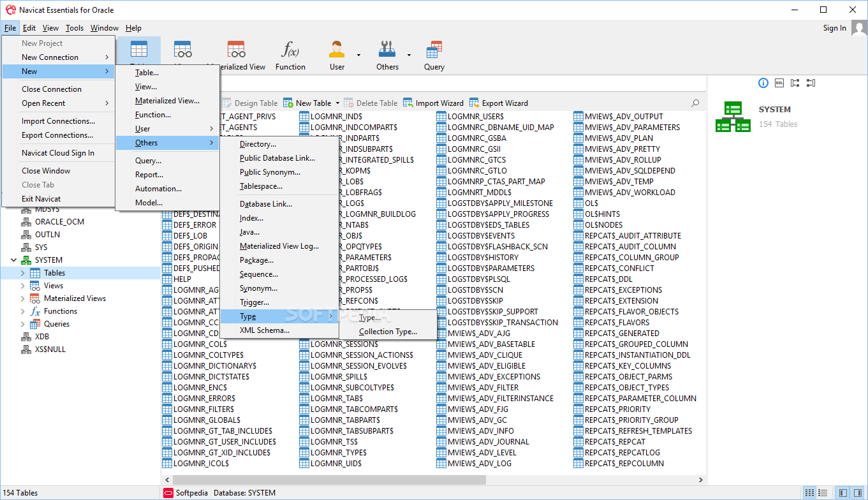Choose Navicat Cloud Sign In
868x500 pixels.
tap(58, 153)
